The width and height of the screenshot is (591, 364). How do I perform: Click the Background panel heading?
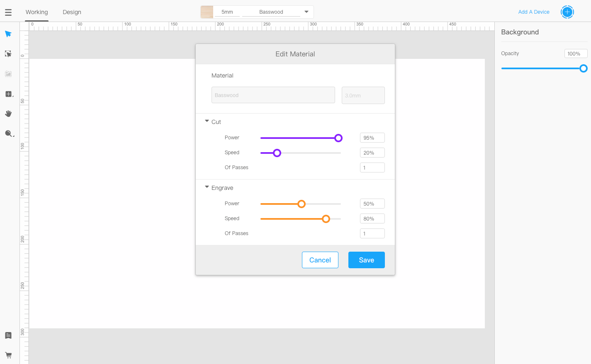click(x=520, y=32)
